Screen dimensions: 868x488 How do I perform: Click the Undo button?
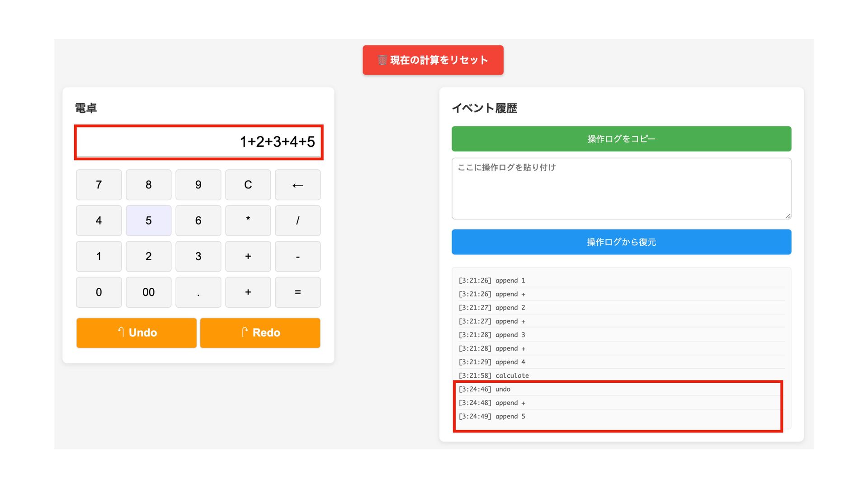(x=136, y=333)
